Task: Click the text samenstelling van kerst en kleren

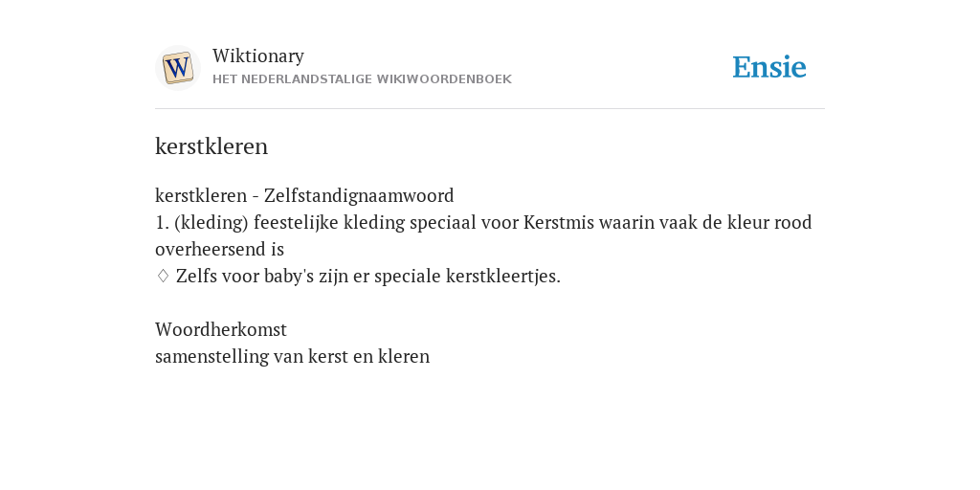Action: click(293, 356)
